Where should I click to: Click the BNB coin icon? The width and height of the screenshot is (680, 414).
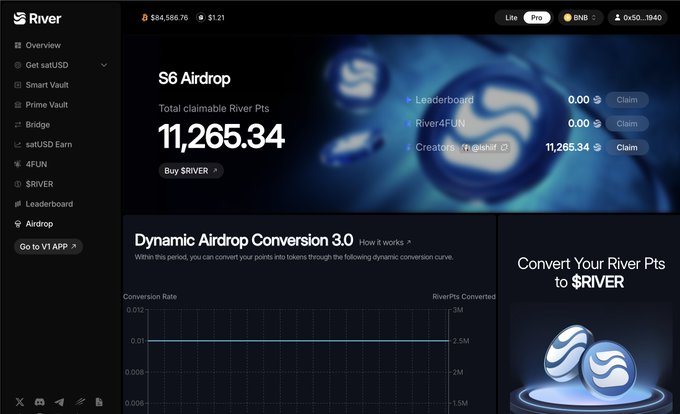coord(567,18)
